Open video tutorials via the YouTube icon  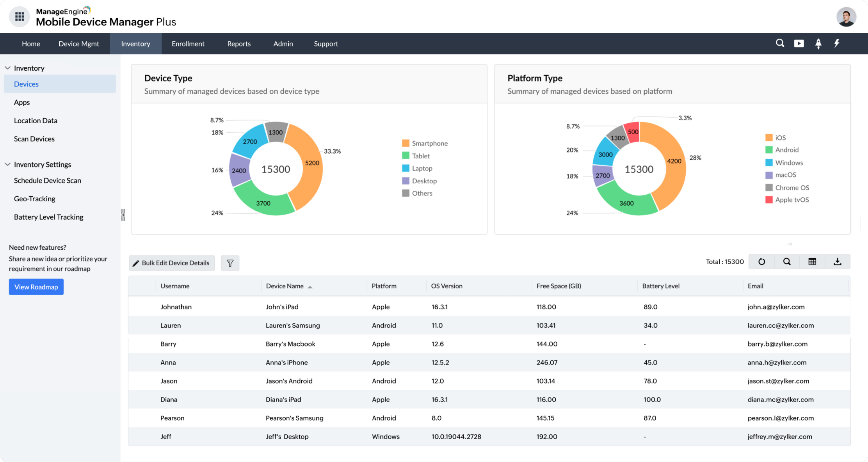point(799,43)
